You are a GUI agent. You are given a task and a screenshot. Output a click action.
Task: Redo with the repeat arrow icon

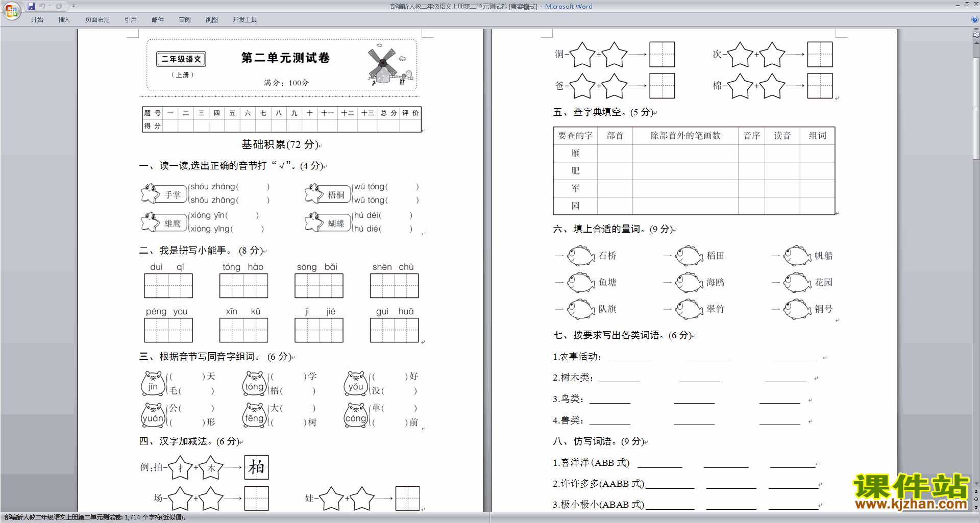point(59,6)
